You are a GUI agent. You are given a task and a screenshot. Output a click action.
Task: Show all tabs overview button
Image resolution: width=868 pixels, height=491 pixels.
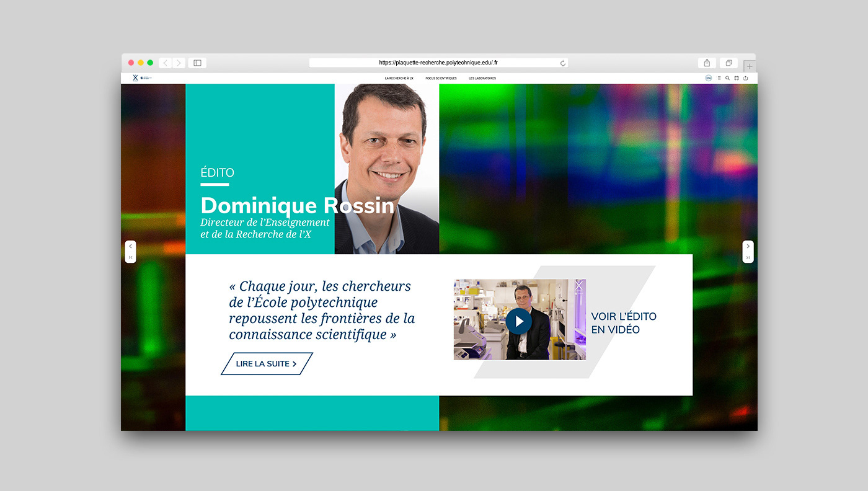tap(728, 63)
